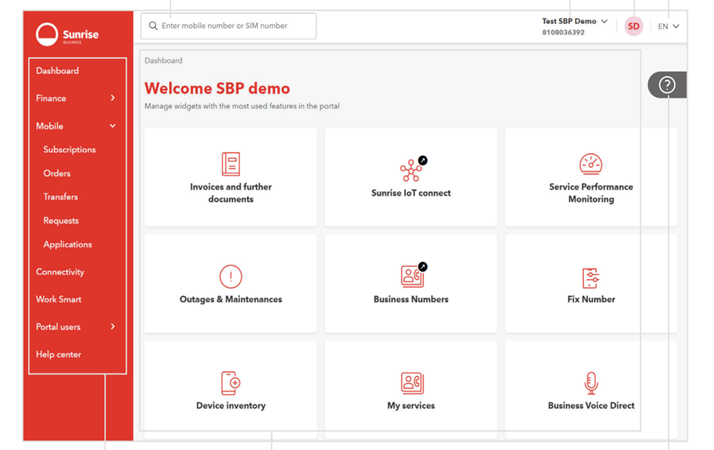Open the Business Numbers label

(x=411, y=299)
